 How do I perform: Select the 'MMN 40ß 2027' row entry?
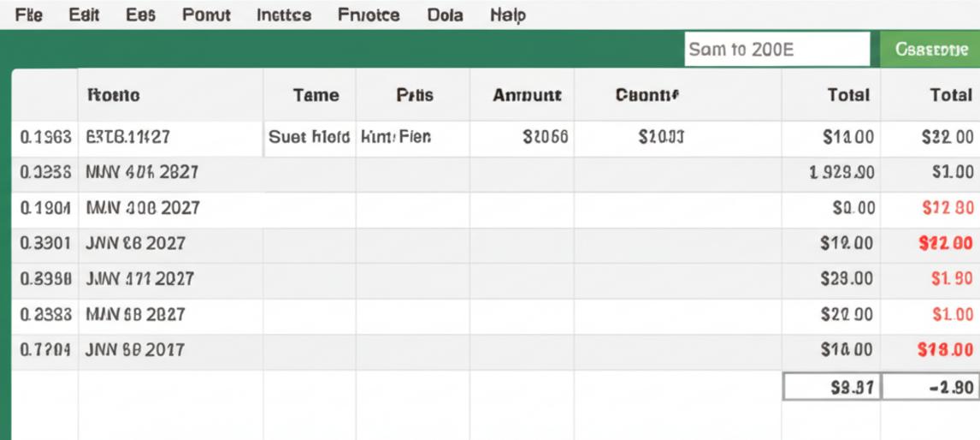142,172
